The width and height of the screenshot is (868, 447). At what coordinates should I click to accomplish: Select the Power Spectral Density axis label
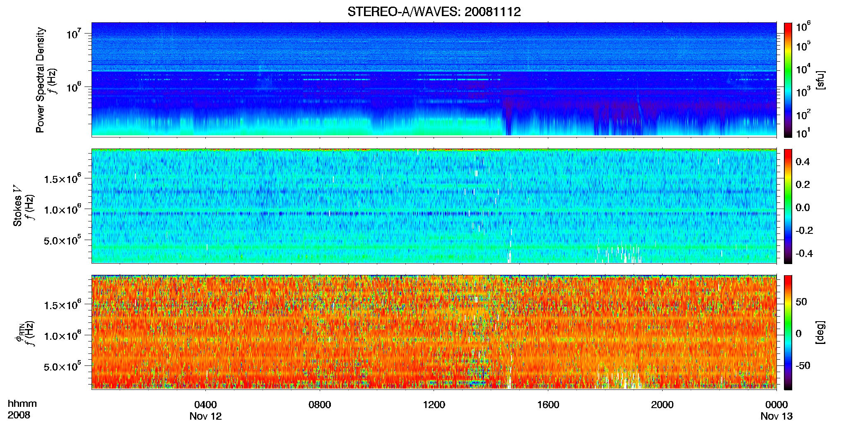(x=40, y=80)
